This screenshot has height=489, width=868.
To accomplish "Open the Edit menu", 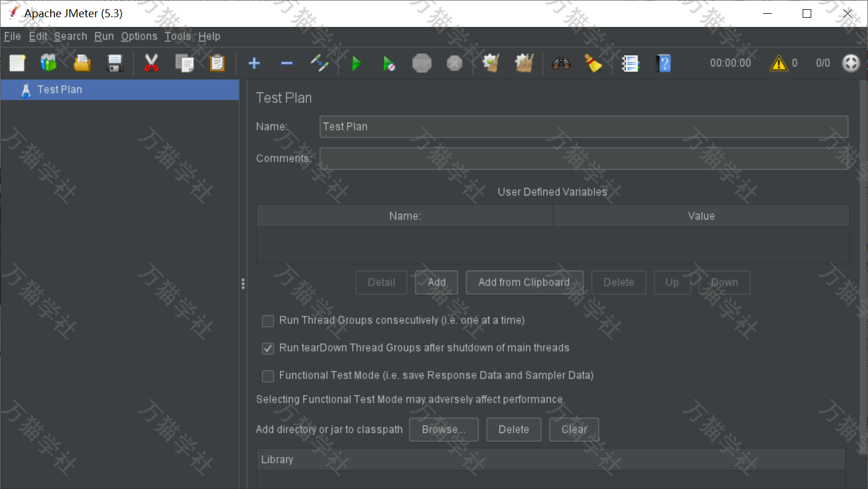I will [38, 36].
